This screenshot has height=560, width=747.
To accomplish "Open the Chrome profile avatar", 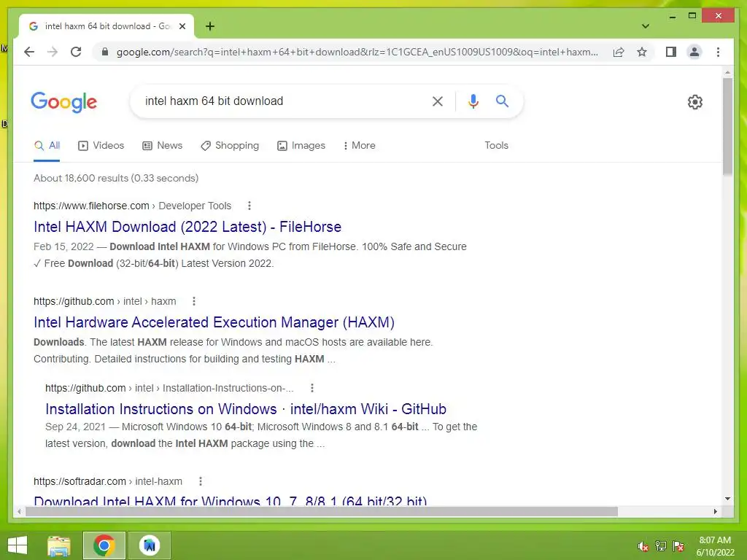I will click(x=694, y=52).
